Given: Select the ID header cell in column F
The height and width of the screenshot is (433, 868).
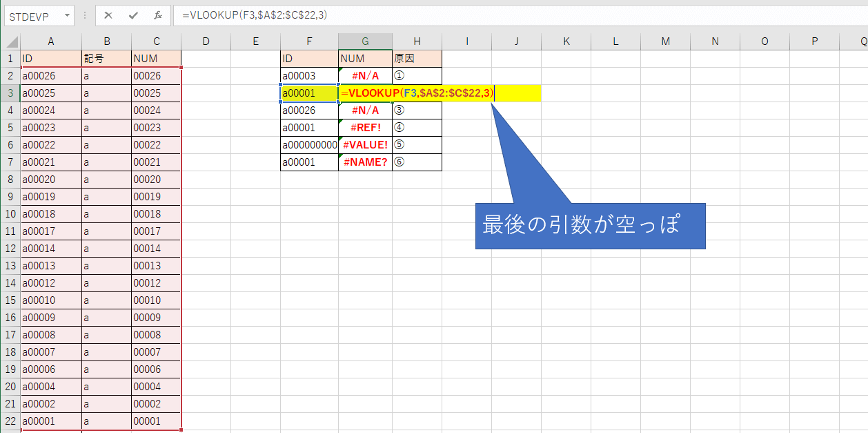Looking at the screenshot, I should coord(309,58).
